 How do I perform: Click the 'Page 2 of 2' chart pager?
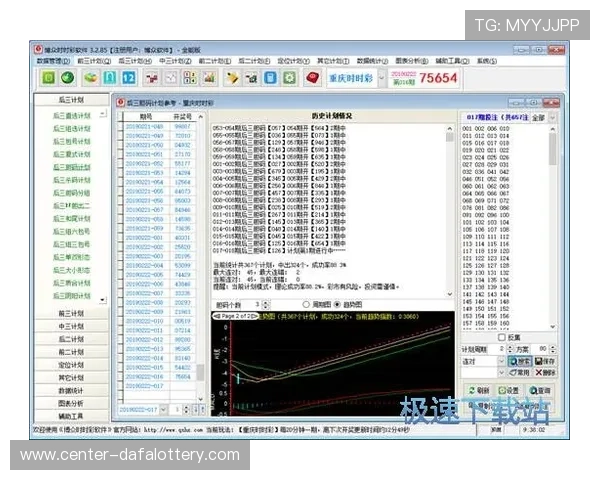click(236, 316)
